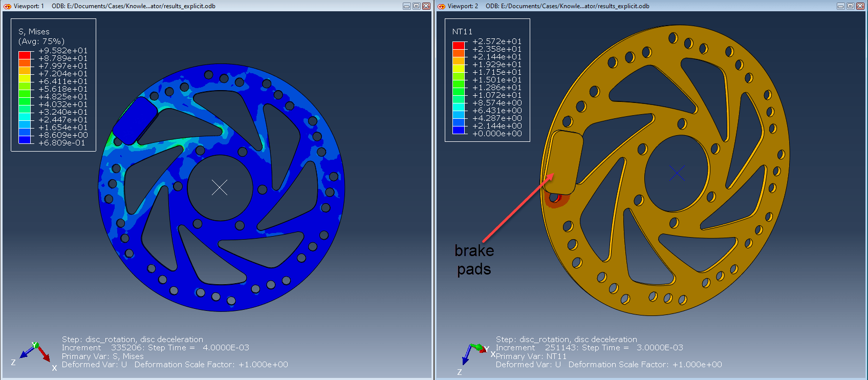Click the red swatch in NT11 legend

[459, 46]
